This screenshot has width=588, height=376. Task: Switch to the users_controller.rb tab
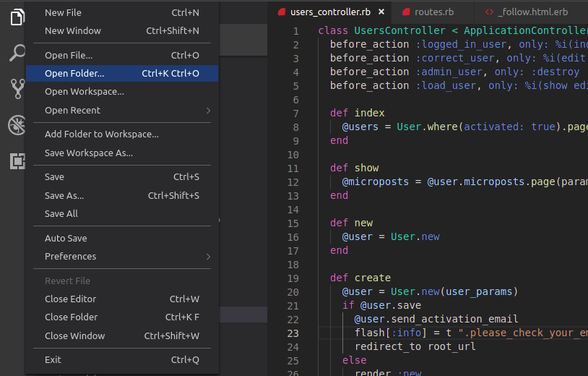(330, 12)
